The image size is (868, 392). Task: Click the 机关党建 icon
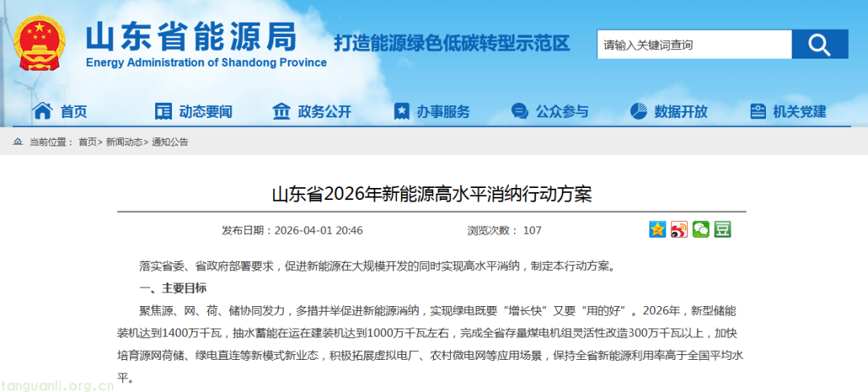(758, 111)
